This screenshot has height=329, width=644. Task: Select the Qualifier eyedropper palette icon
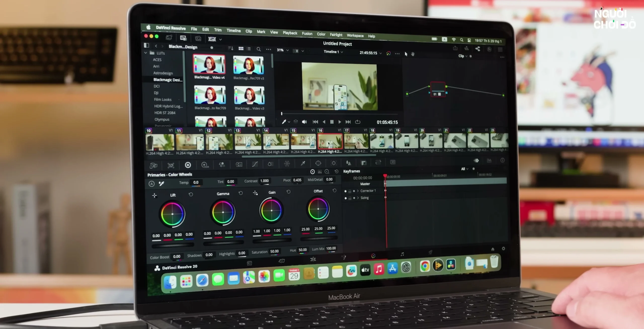pyautogui.click(x=303, y=164)
